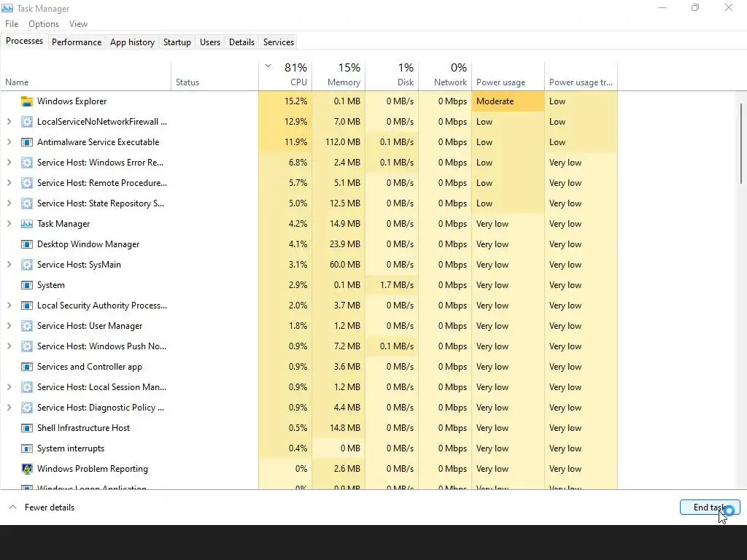Switch to the Users tab
747x560 pixels.
[210, 42]
